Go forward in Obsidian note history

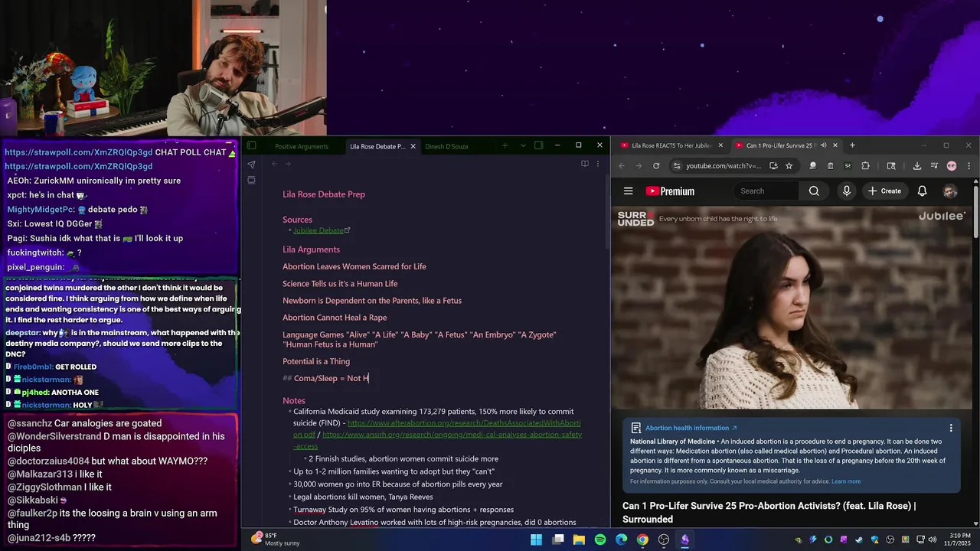click(x=288, y=164)
